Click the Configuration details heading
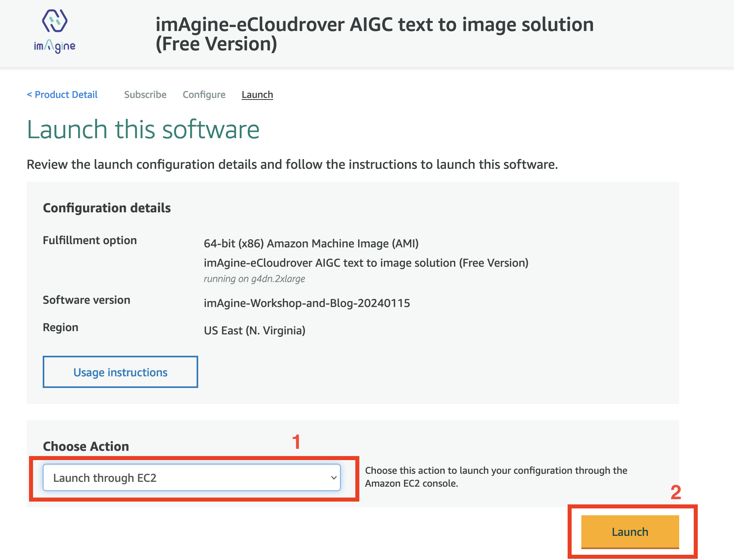The height and width of the screenshot is (560, 734). click(107, 208)
